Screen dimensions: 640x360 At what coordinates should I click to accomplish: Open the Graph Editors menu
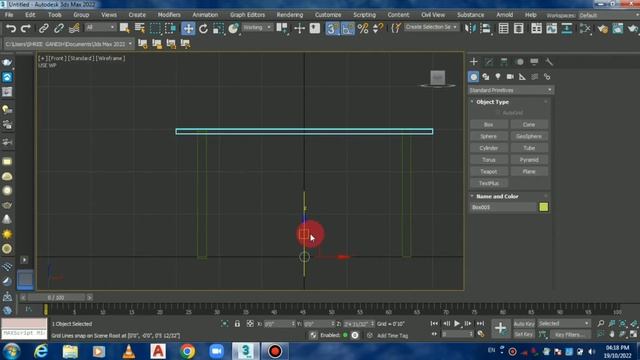coord(247,15)
